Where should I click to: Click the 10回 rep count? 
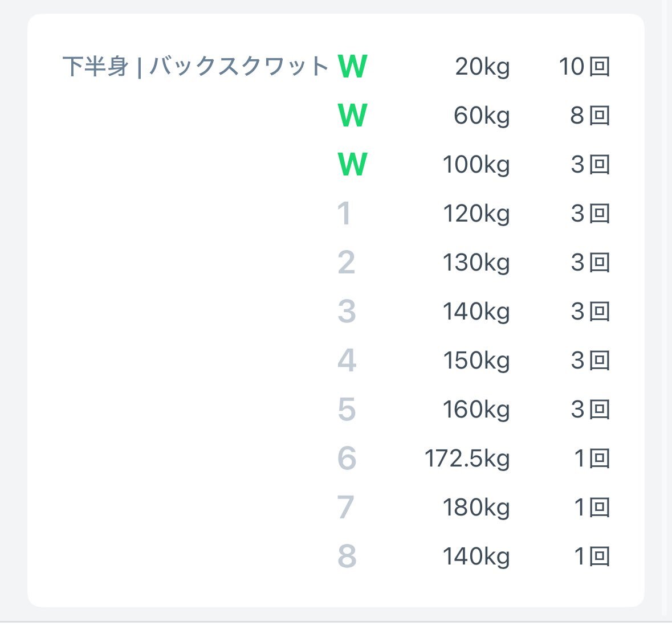pos(584,67)
